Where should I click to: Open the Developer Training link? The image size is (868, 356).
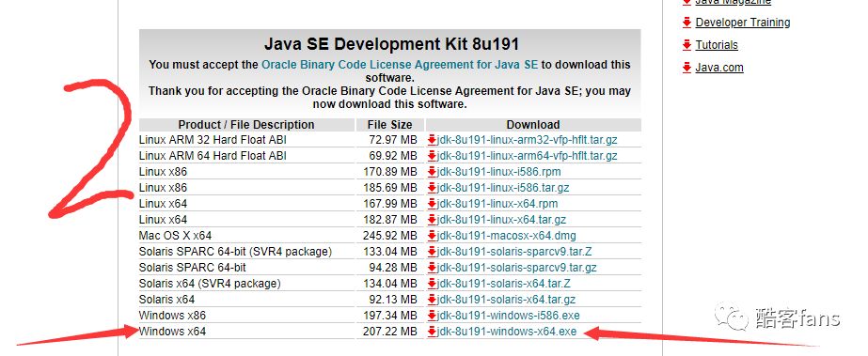[x=743, y=23]
